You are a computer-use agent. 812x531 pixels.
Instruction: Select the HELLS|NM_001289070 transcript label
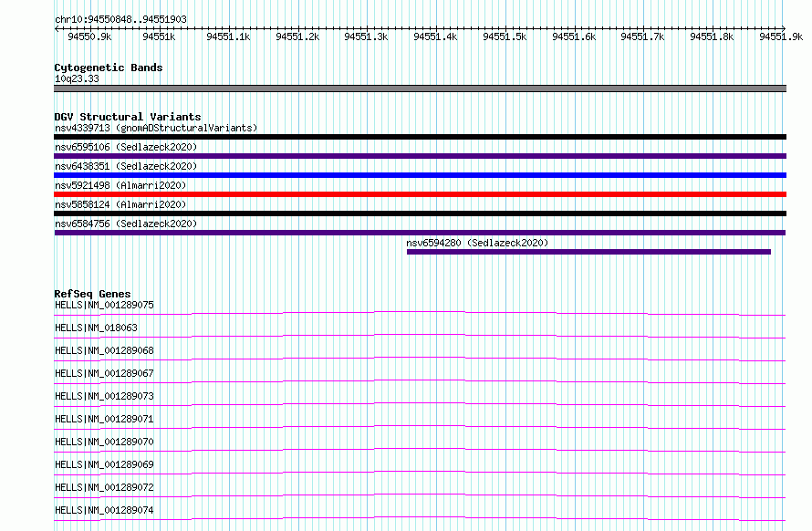104,442
